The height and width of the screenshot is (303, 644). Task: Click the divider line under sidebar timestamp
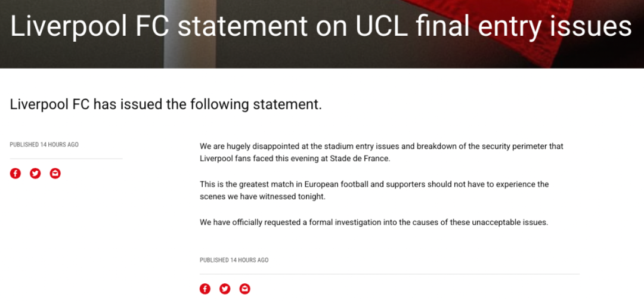point(66,159)
